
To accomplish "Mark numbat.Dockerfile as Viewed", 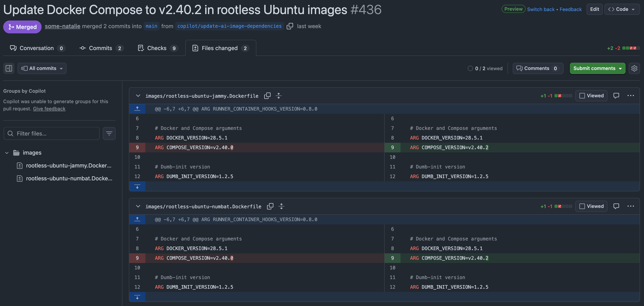I will coord(591,206).
